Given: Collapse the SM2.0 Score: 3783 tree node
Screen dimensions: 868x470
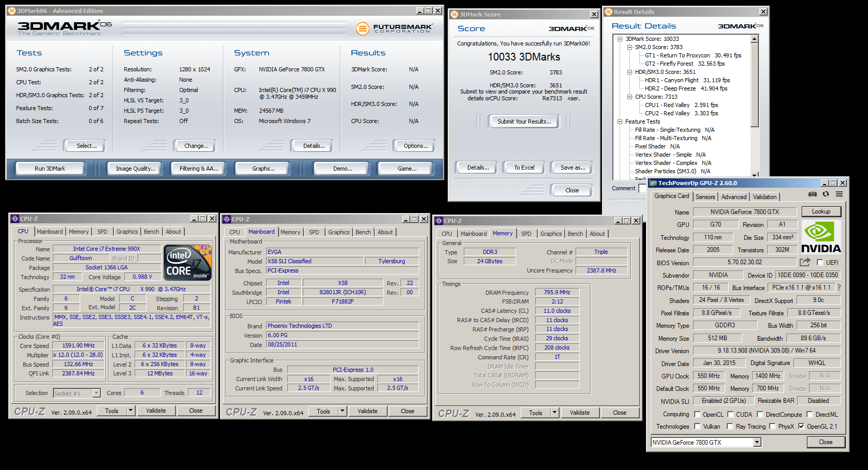Looking at the screenshot, I should pos(630,47).
